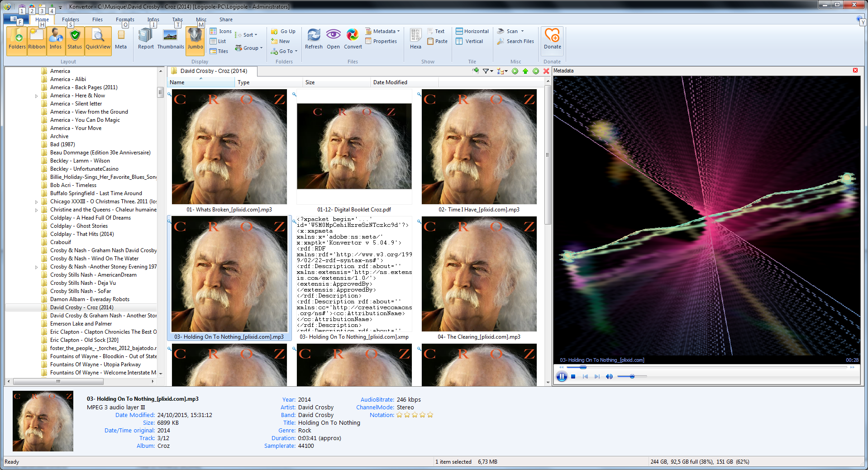Screen dimensions: 868x470
Task: Open the folder tree view dropdown
Action: (x=502, y=71)
